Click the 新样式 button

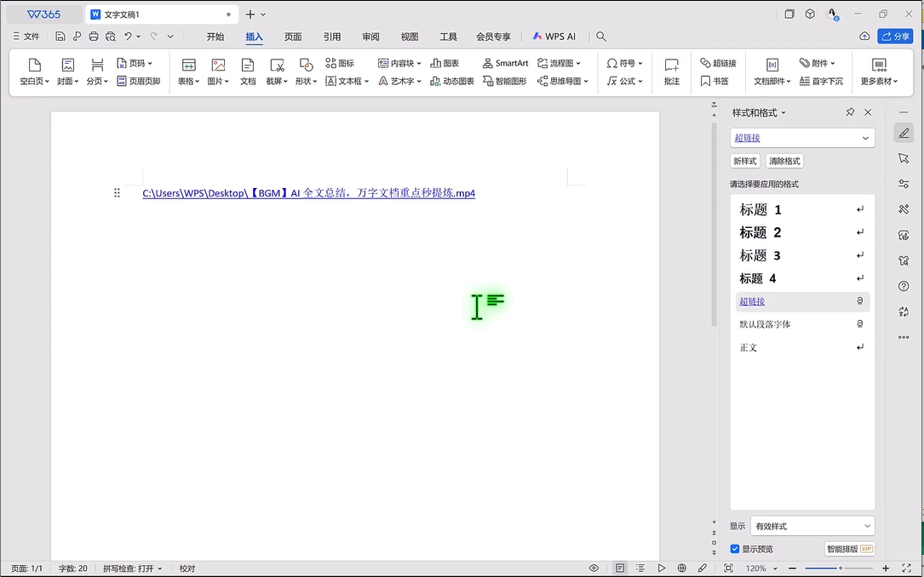click(744, 161)
